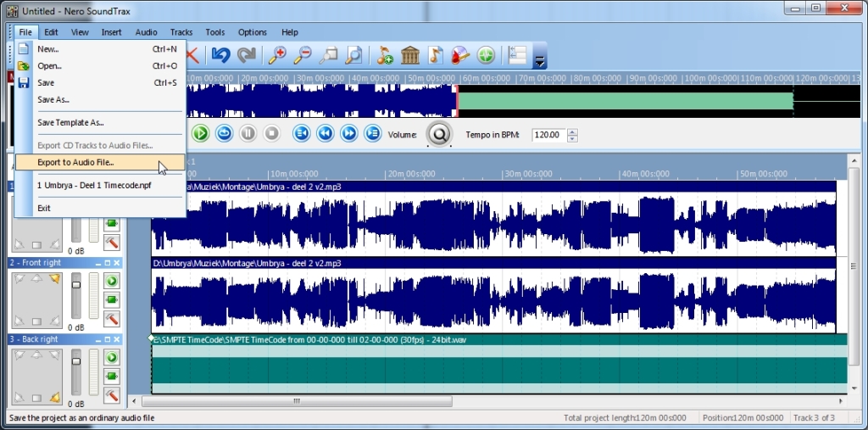Toggle back left speaker on Back right track
868x430 pixels.
point(19,397)
